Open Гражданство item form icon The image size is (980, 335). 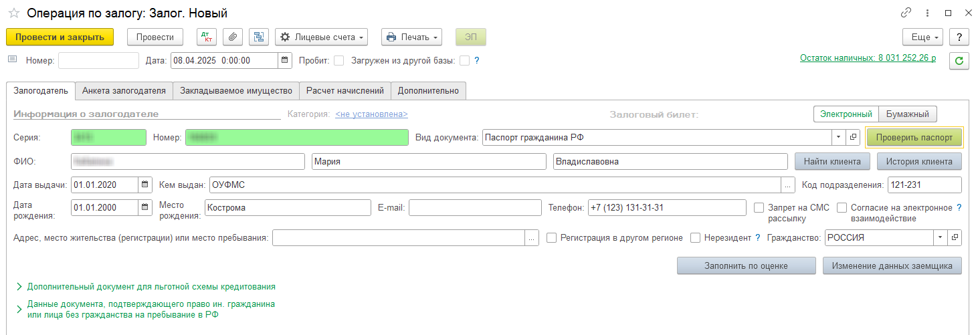pos(955,237)
